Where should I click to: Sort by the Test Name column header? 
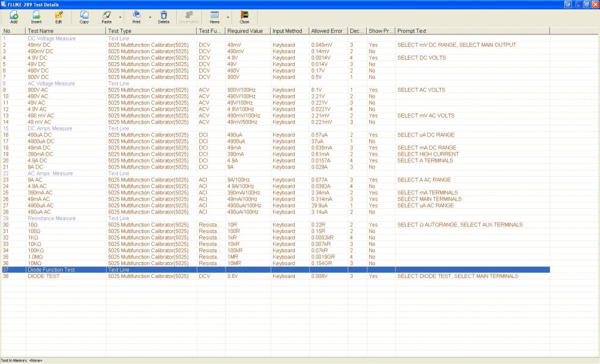pos(66,30)
